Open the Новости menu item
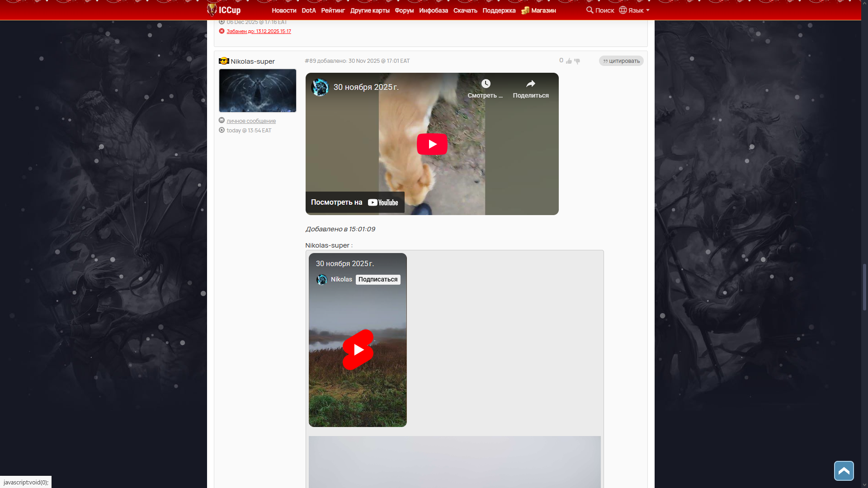The width and height of the screenshot is (868, 488). pos(284,10)
